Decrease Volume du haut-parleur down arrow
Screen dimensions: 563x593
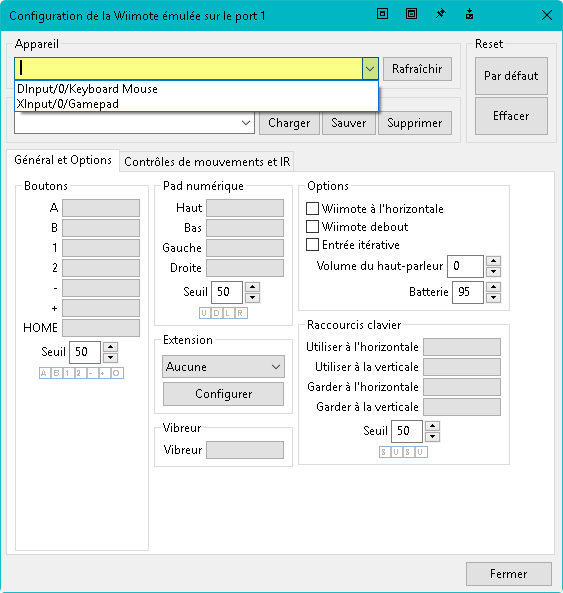pyautogui.click(x=493, y=272)
